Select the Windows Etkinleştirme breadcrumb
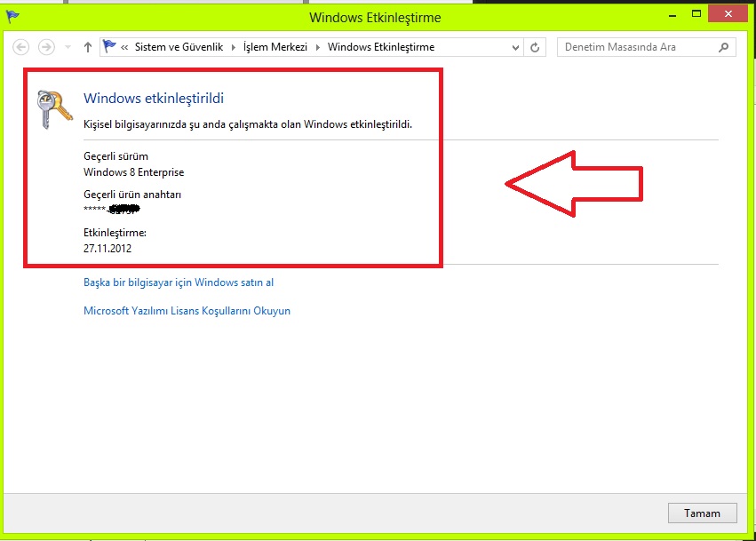The height and width of the screenshot is (541, 756). (x=381, y=47)
